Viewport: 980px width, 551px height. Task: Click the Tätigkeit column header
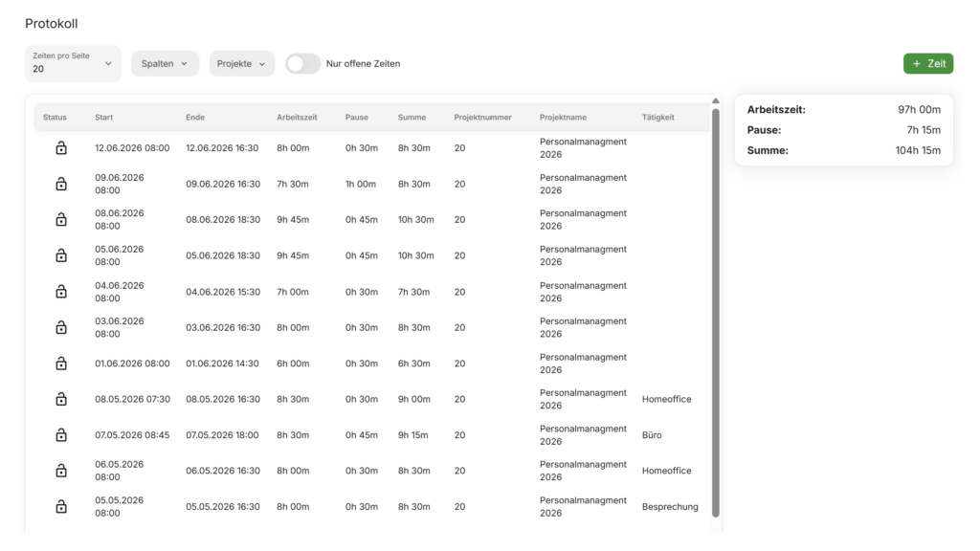coord(658,118)
